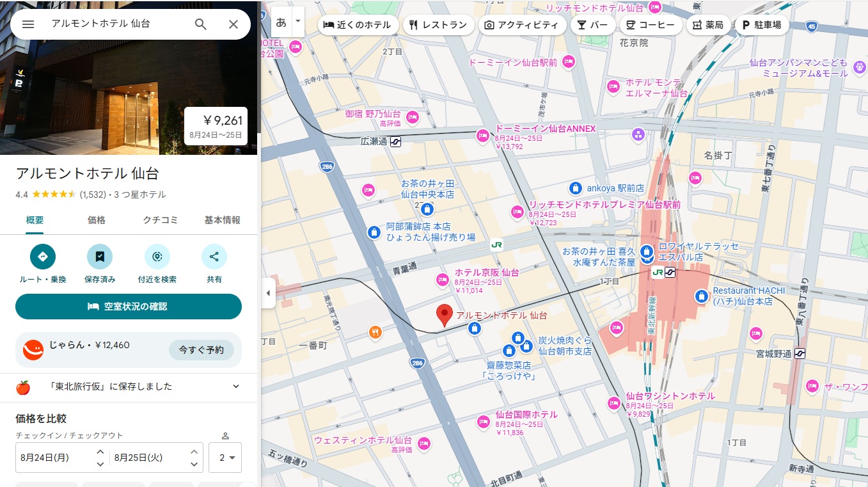868x487 pixels.
Task: Click the 価格を比較 heading
Action: [41, 419]
